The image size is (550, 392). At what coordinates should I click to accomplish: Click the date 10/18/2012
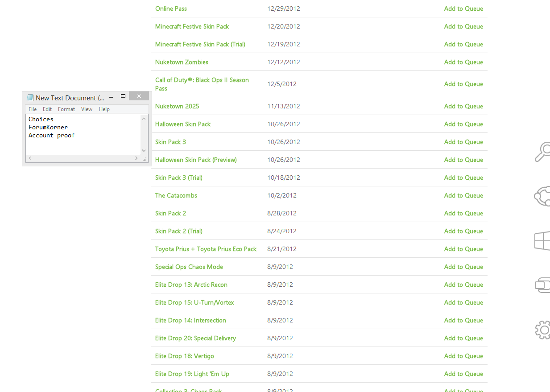284,177
